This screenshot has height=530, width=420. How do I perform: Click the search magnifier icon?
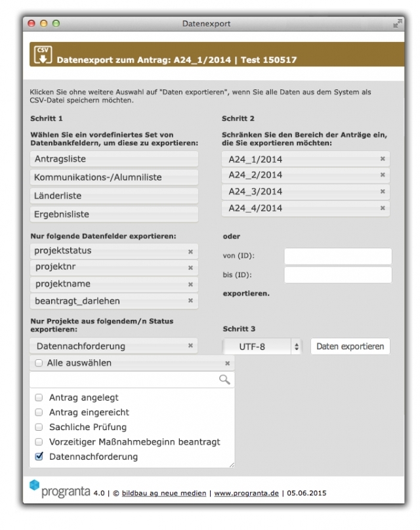(224, 380)
